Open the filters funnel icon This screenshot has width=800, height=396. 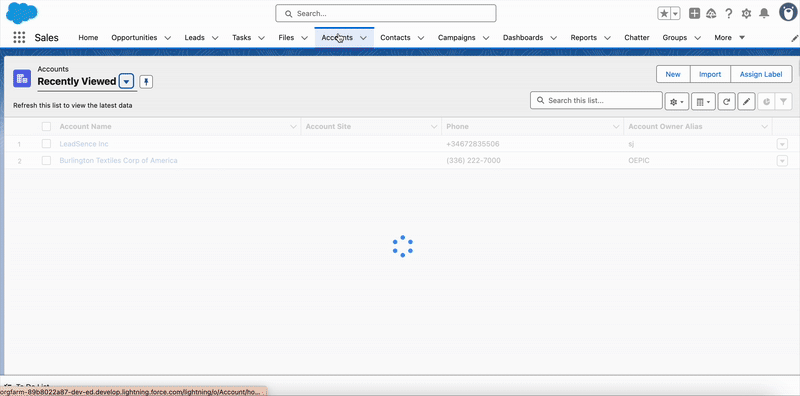click(783, 102)
